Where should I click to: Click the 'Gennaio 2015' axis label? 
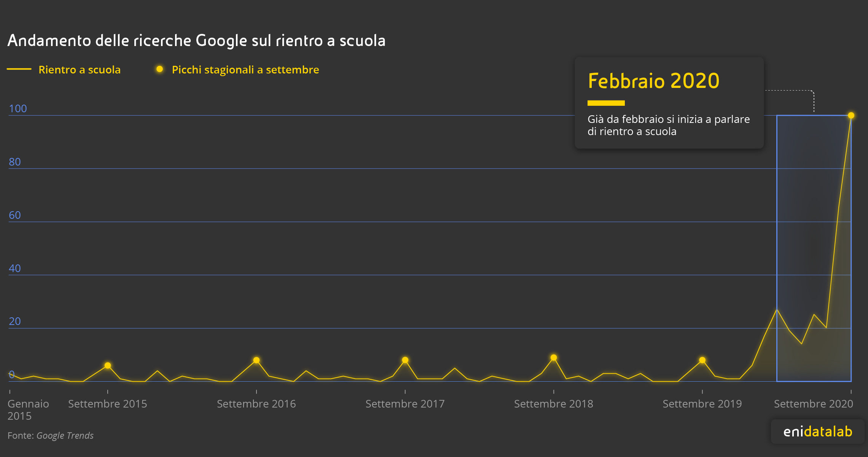[28, 409]
